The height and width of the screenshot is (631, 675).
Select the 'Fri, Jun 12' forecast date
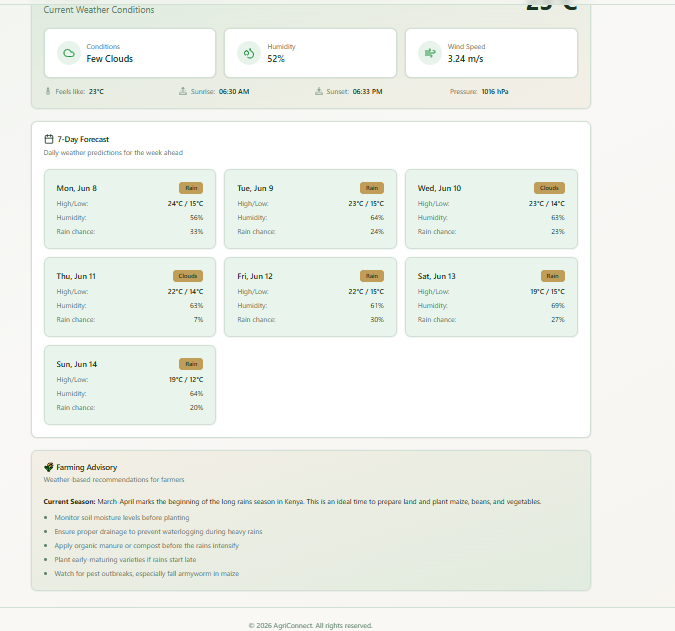[x=255, y=276]
